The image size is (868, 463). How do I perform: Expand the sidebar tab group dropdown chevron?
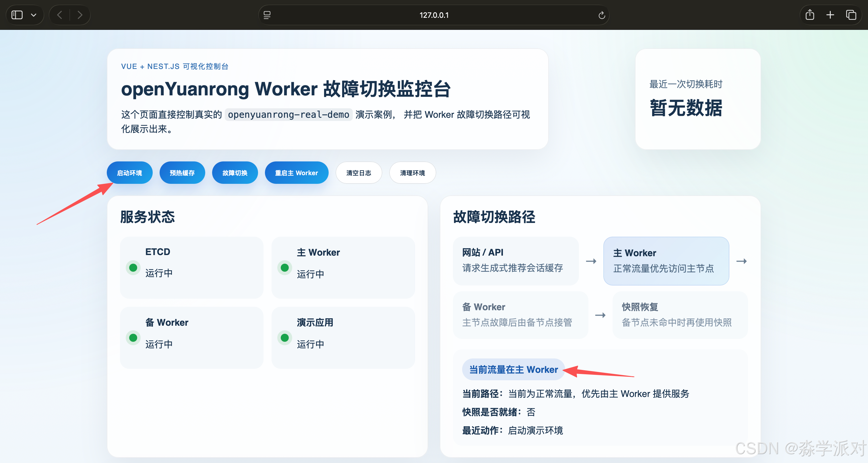coord(34,15)
